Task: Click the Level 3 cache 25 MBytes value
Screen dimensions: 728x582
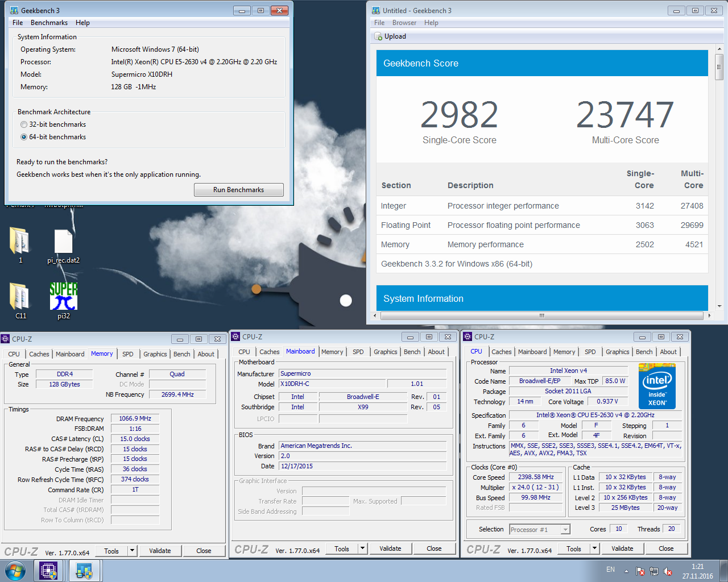Action: click(625, 508)
